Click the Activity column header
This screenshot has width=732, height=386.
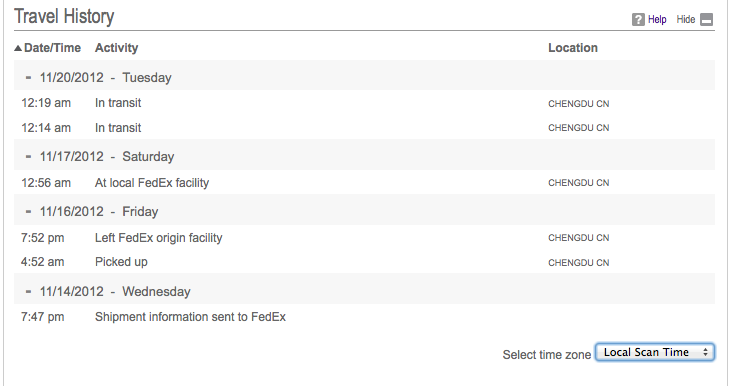point(116,48)
